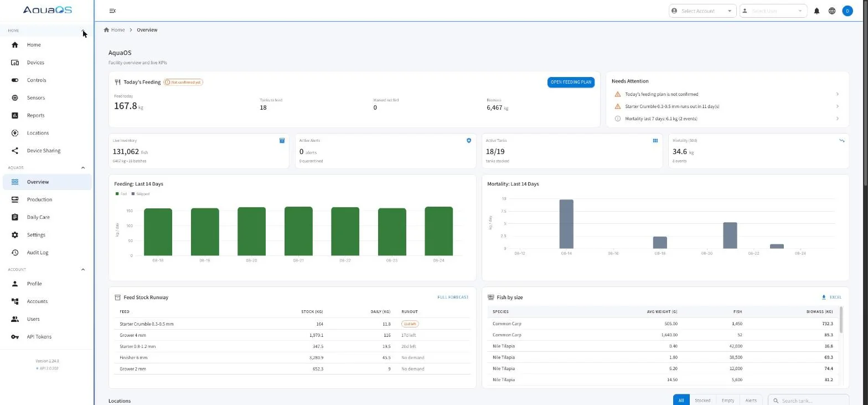Open the language globe icon

click(x=832, y=11)
